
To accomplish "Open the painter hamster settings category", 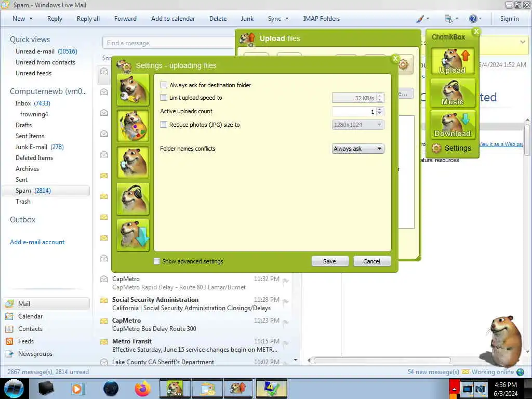I will 133,126.
